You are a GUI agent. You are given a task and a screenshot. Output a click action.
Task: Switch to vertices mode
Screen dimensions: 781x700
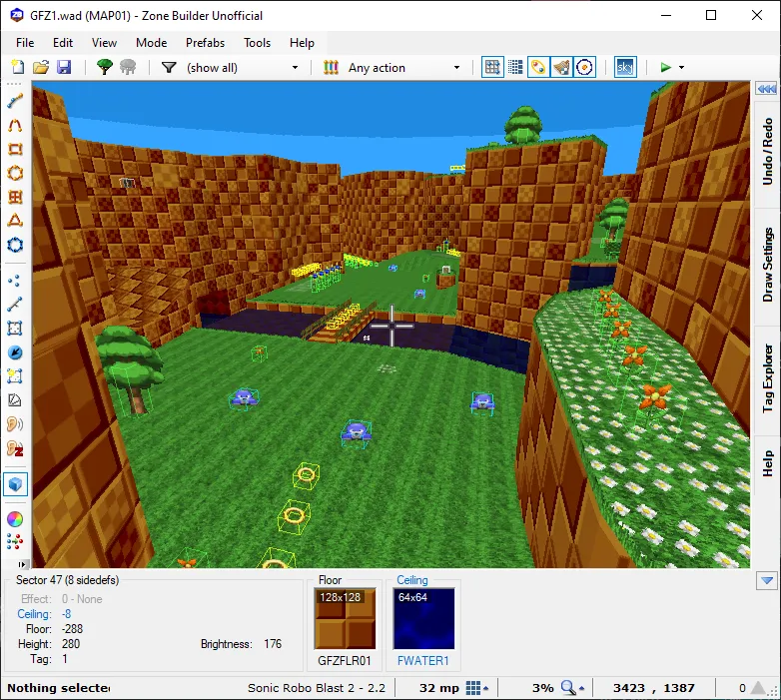[x=15, y=281]
